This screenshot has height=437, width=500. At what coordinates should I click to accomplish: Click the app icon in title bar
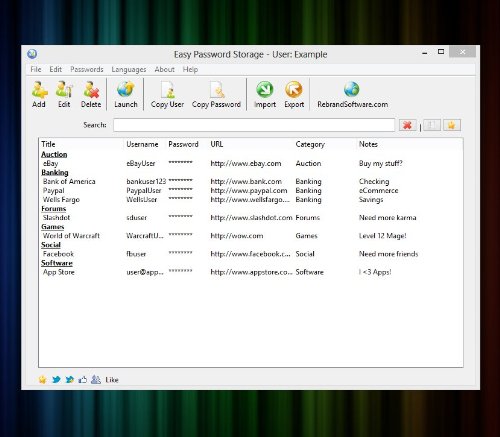coord(32,54)
